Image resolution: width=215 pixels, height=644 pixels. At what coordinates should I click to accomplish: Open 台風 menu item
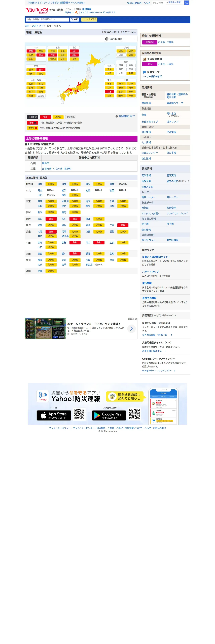point(144,115)
